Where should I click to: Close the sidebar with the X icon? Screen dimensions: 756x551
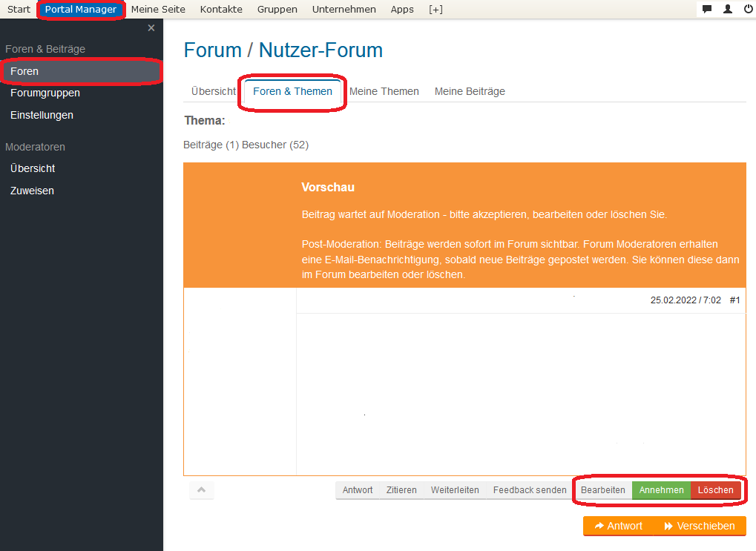(x=151, y=28)
